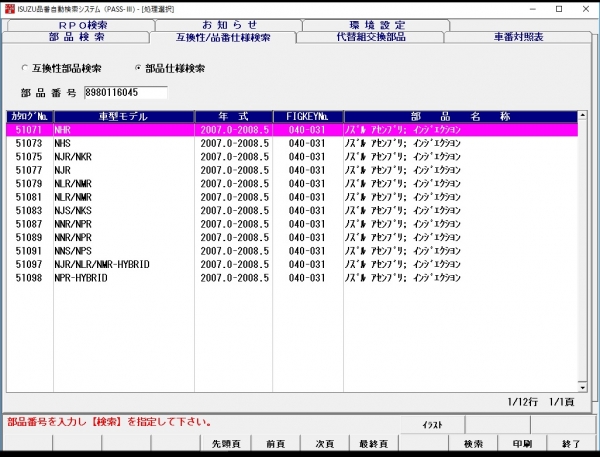Viewport: 600px width, 457px height.
Task: Select the row with catalog 51083
Action: click(x=292, y=211)
